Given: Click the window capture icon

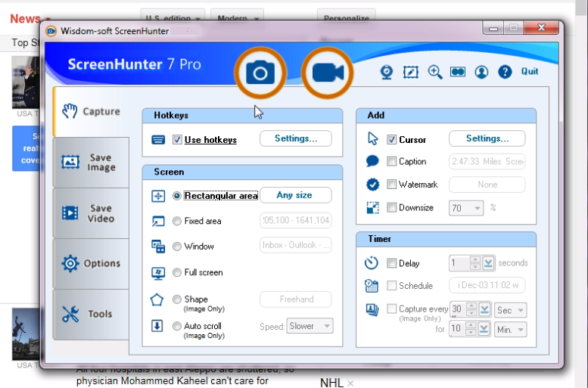Looking at the screenshot, I should click(158, 247).
